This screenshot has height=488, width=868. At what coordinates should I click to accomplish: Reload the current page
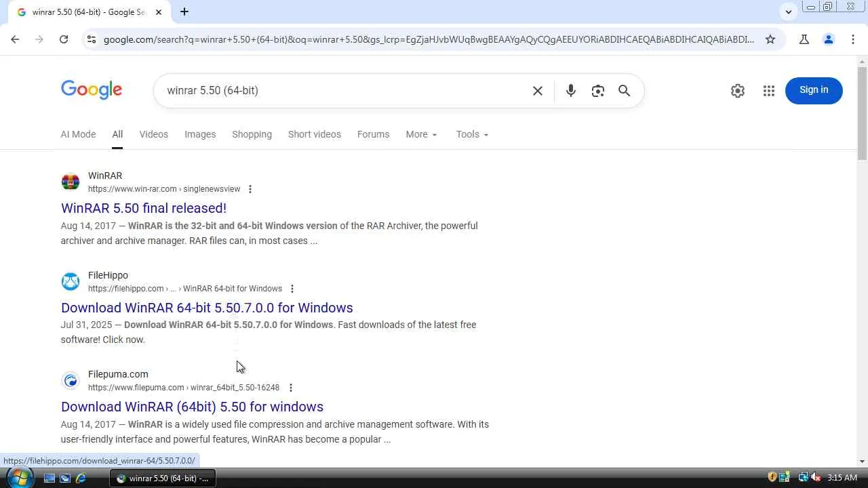(64, 39)
